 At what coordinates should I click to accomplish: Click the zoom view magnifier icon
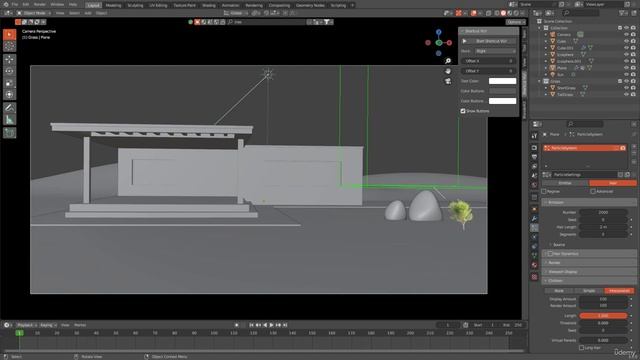(448, 61)
